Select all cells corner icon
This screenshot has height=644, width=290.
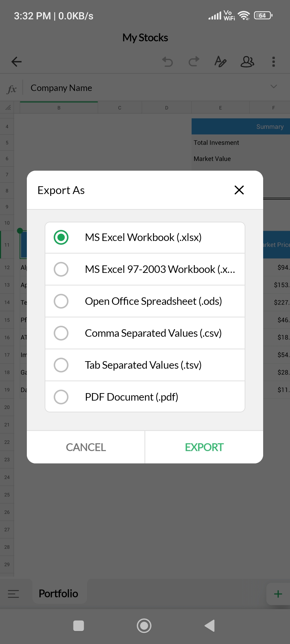click(x=8, y=108)
